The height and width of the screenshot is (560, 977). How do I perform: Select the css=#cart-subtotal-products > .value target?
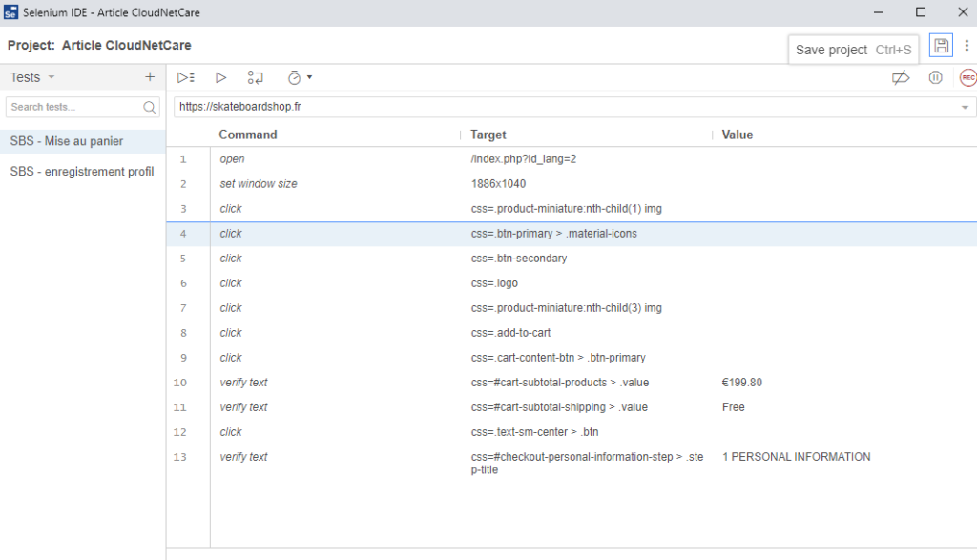[x=559, y=383]
